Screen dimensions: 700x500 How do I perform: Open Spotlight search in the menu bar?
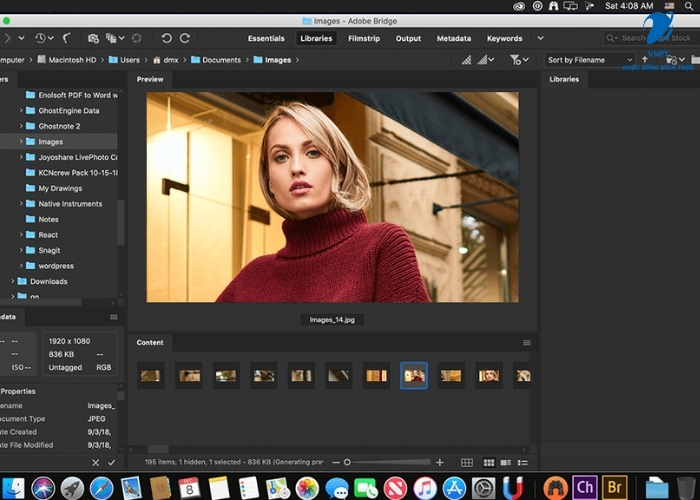tap(689, 6)
